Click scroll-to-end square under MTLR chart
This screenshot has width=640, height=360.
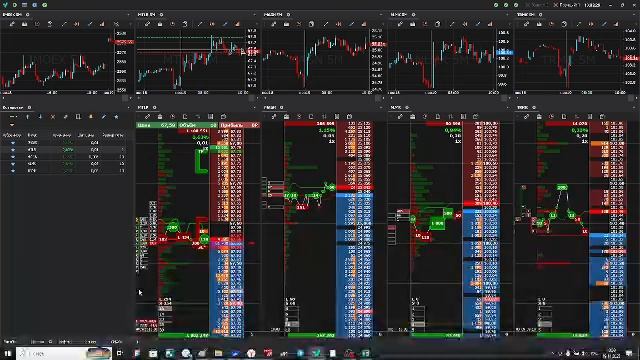(x=251, y=98)
